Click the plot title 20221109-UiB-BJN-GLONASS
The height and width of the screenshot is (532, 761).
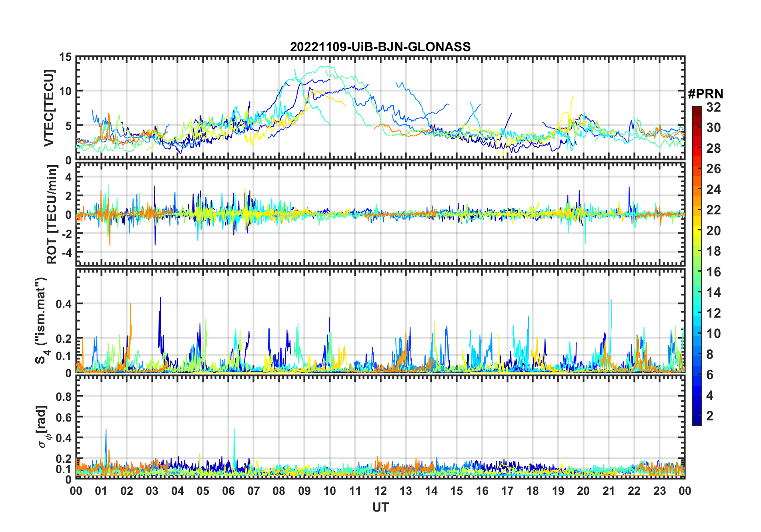pos(380,47)
